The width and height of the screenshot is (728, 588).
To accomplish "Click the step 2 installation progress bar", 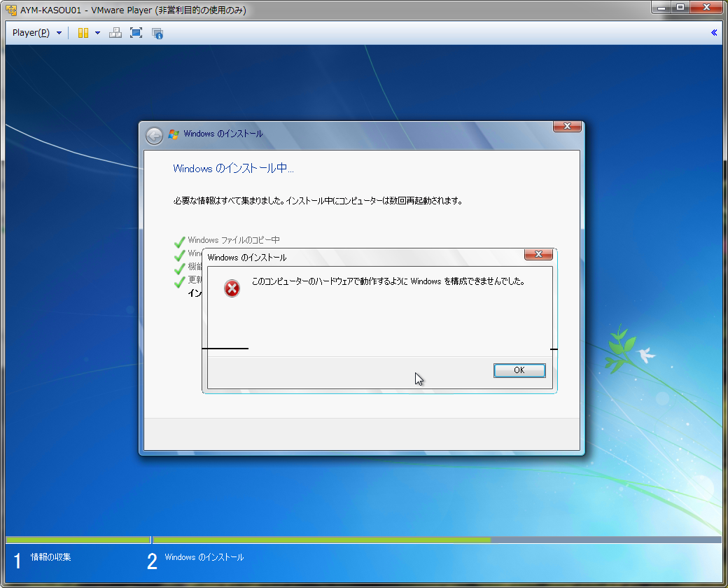I will [437, 540].
